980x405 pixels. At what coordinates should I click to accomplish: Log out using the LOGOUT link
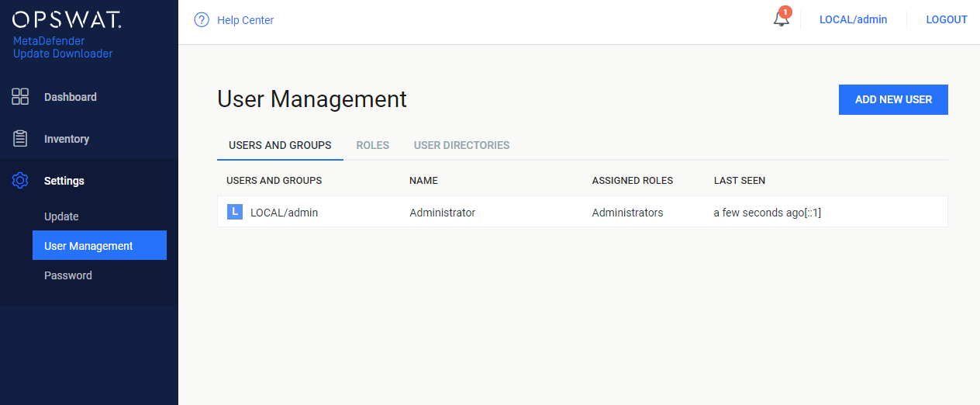[x=947, y=20]
